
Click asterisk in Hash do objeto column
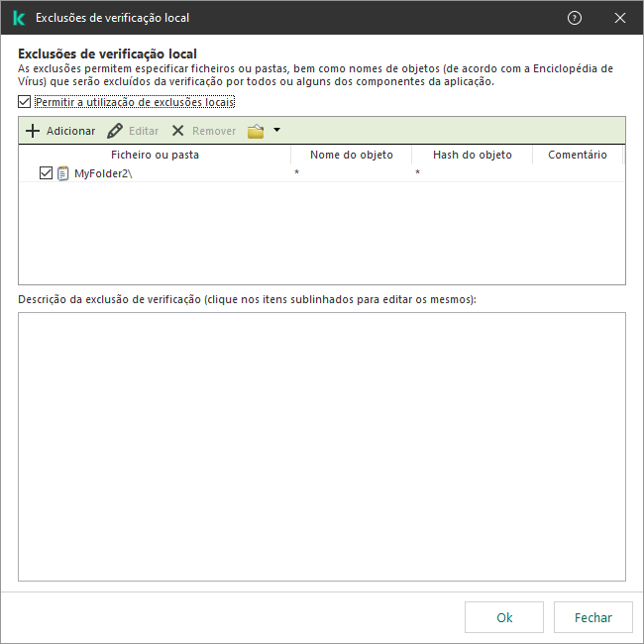(417, 172)
